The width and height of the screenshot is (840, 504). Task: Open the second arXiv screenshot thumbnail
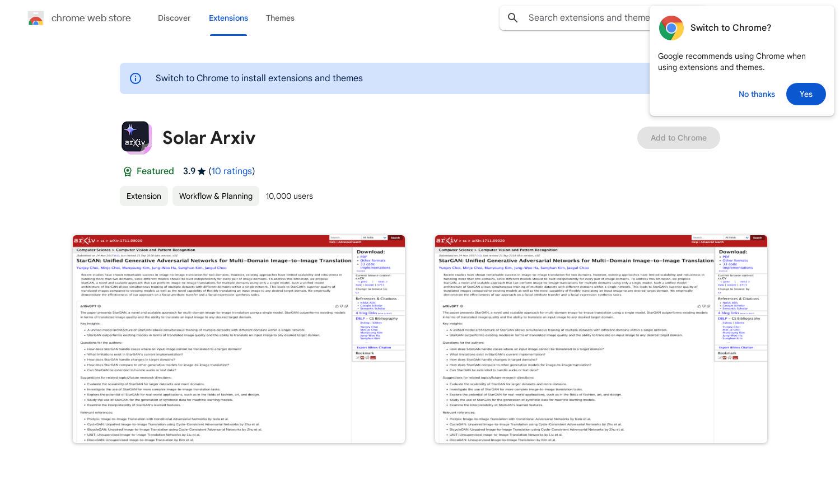tap(601, 339)
